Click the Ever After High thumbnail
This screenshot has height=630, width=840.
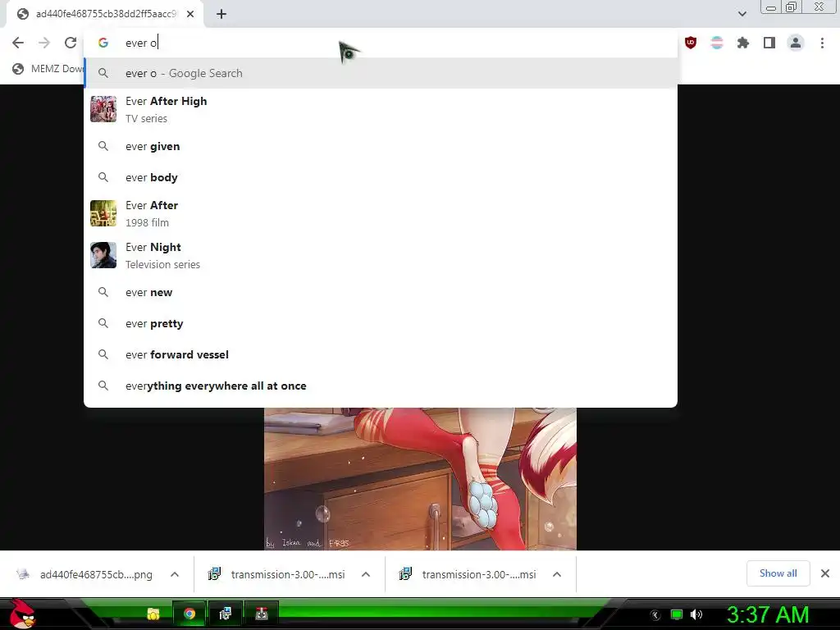coord(103,109)
